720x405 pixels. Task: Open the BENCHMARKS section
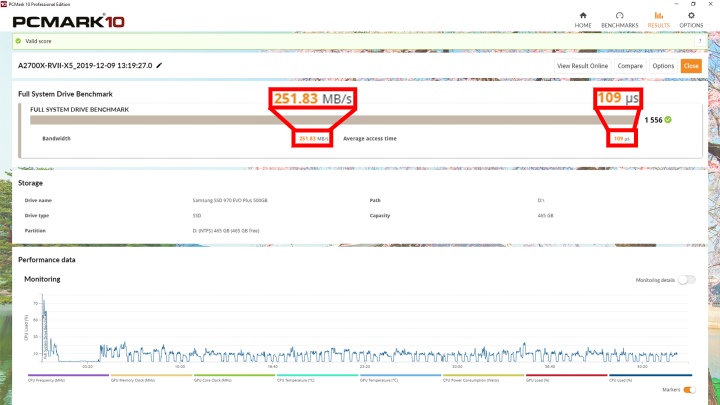tap(619, 20)
